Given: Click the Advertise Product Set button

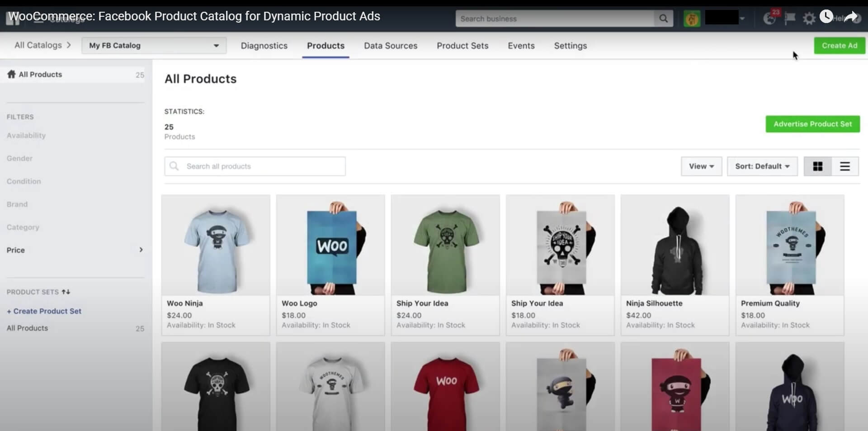Looking at the screenshot, I should coord(812,124).
